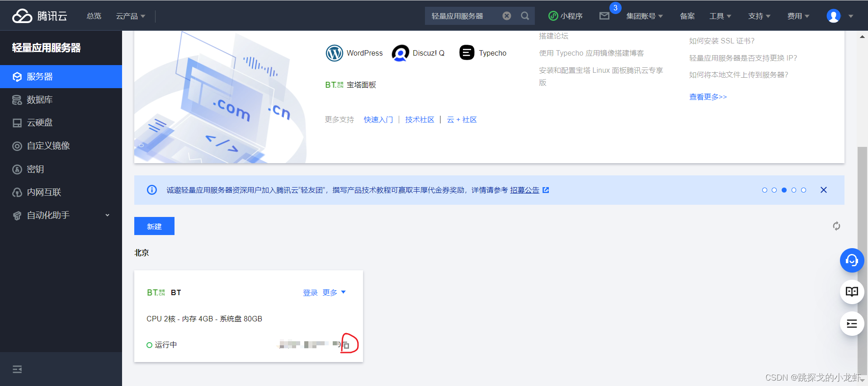
Task: Click the WordPress logo icon
Action: point(335,53)
